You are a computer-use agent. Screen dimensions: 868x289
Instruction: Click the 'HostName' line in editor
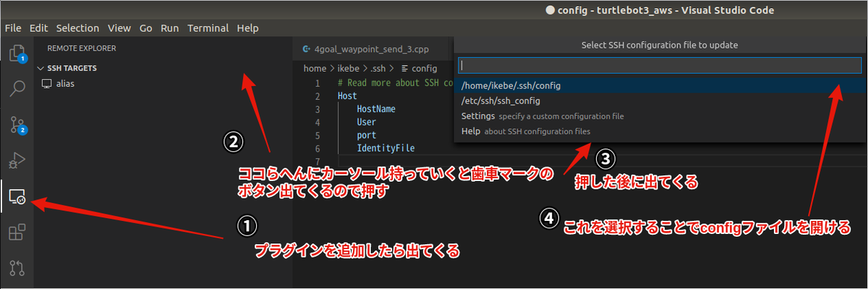[375, 109]
